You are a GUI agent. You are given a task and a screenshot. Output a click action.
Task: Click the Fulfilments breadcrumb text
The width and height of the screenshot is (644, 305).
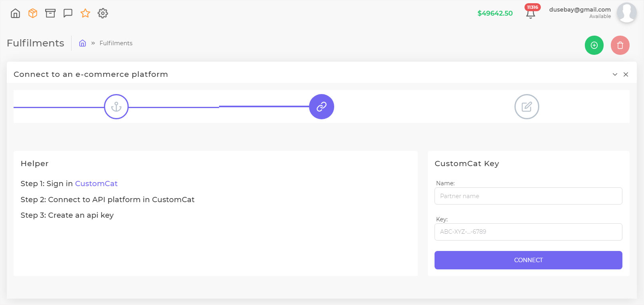(x=116, y=43)
